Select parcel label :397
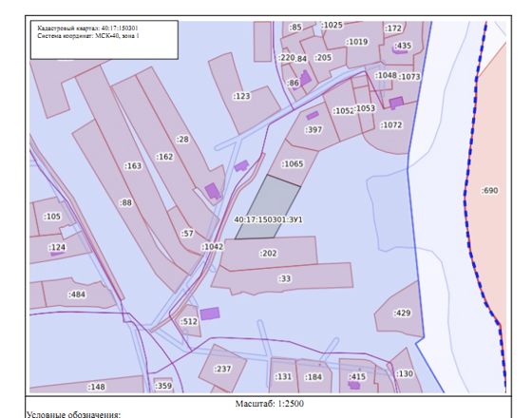 (313, 129)
